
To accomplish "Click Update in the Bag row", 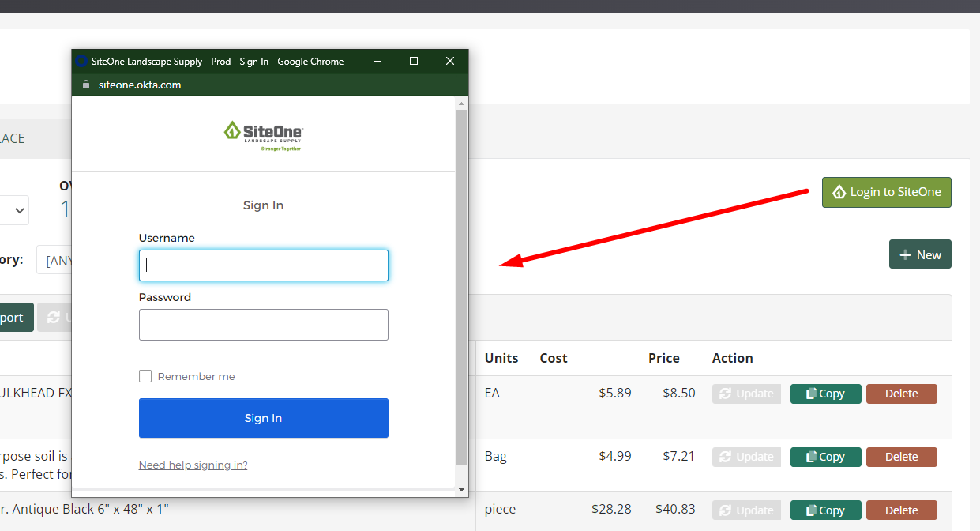I will pos(746,457).
